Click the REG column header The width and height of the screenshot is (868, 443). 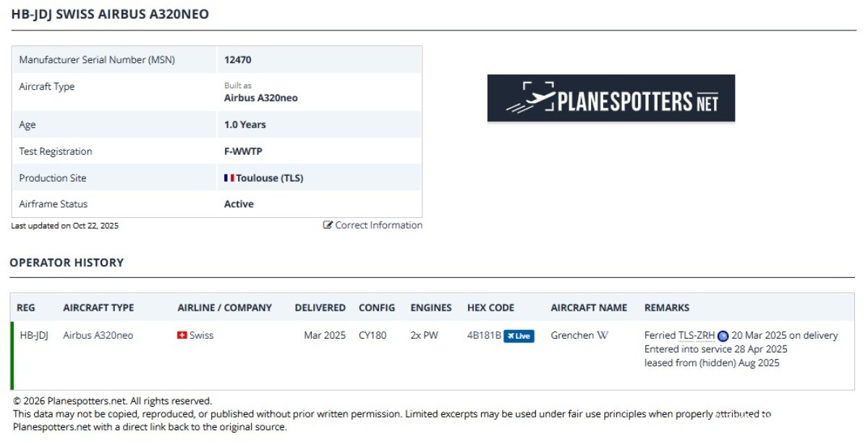tap(25, 308)
